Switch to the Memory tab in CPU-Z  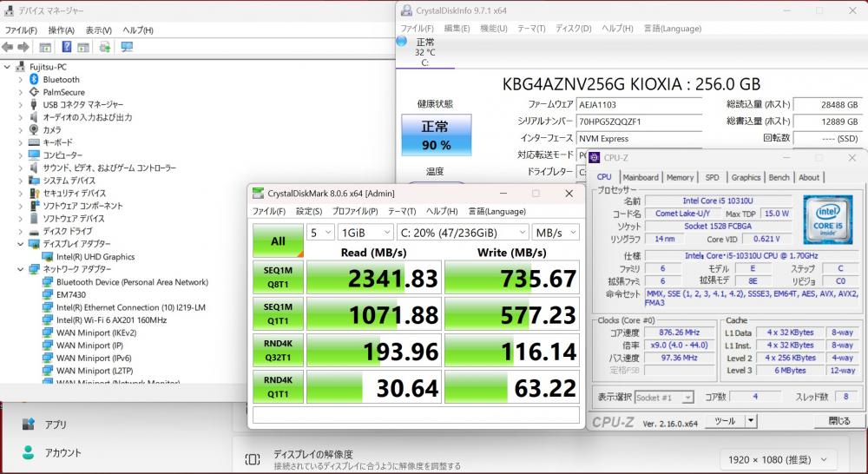680,177
